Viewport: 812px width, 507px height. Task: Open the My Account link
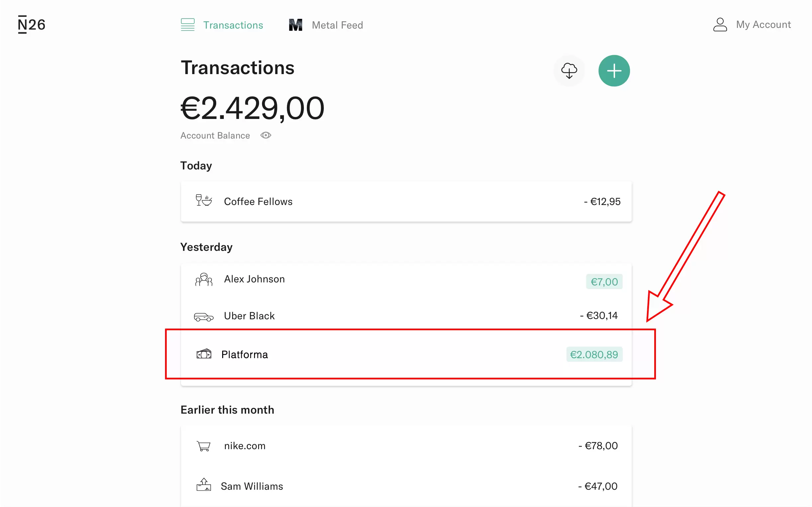(x=763, y=25)
